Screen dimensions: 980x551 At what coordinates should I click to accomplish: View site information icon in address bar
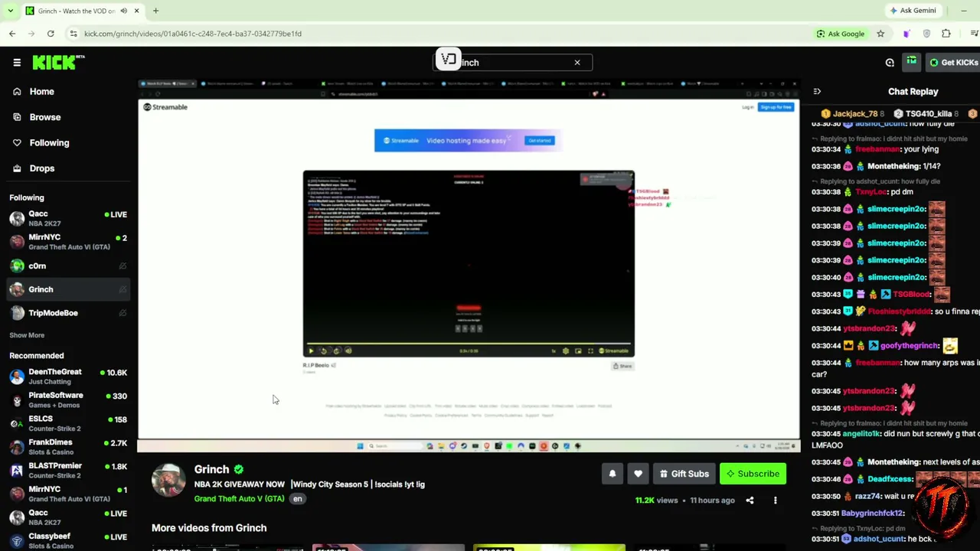coord(73,34)
